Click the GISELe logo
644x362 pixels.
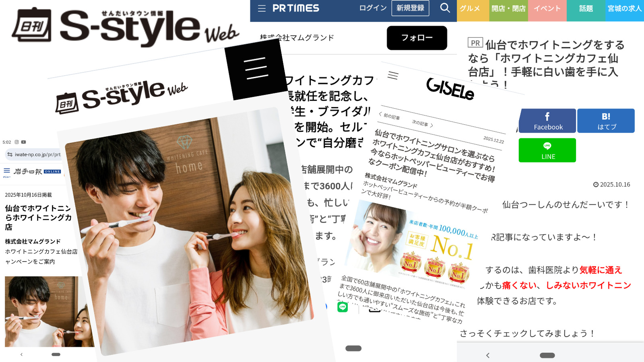tap(450, 88)
